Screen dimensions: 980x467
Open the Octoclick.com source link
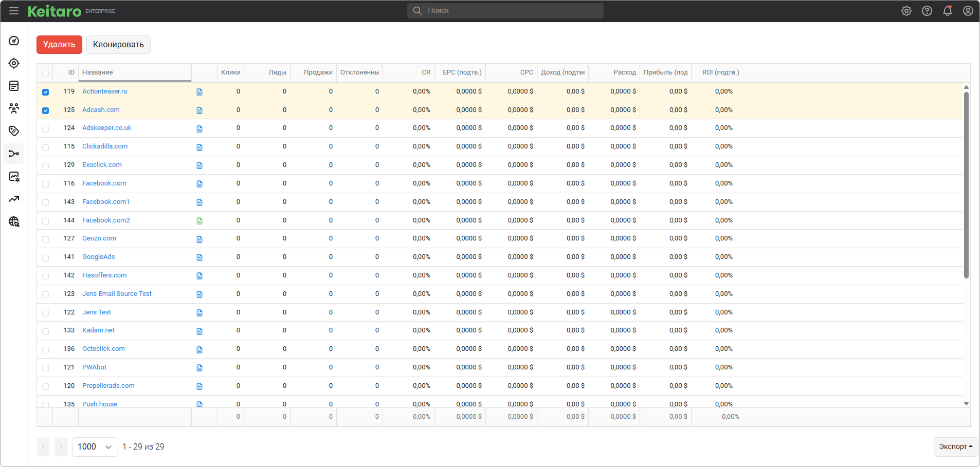click(x=103, y=349)
